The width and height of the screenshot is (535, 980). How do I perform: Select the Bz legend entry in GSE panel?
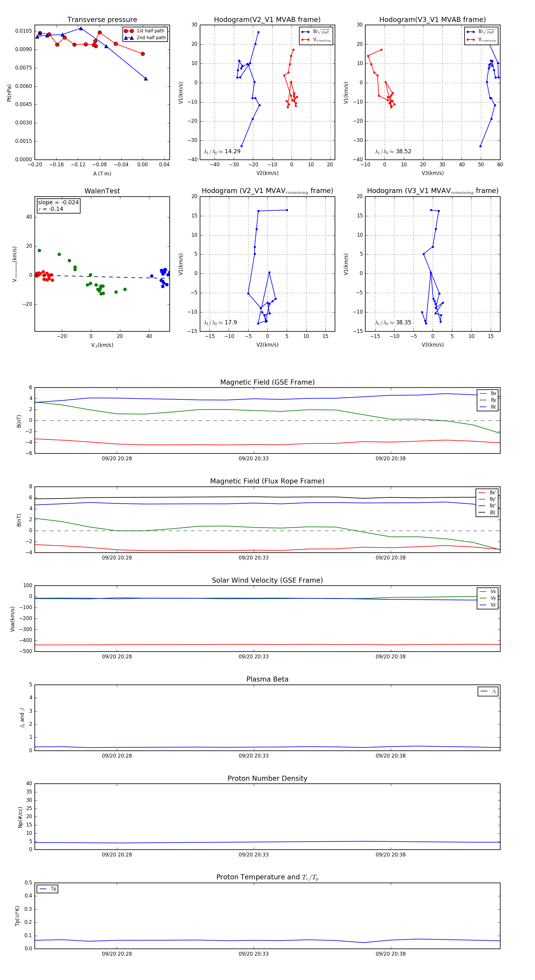point(488,407)
